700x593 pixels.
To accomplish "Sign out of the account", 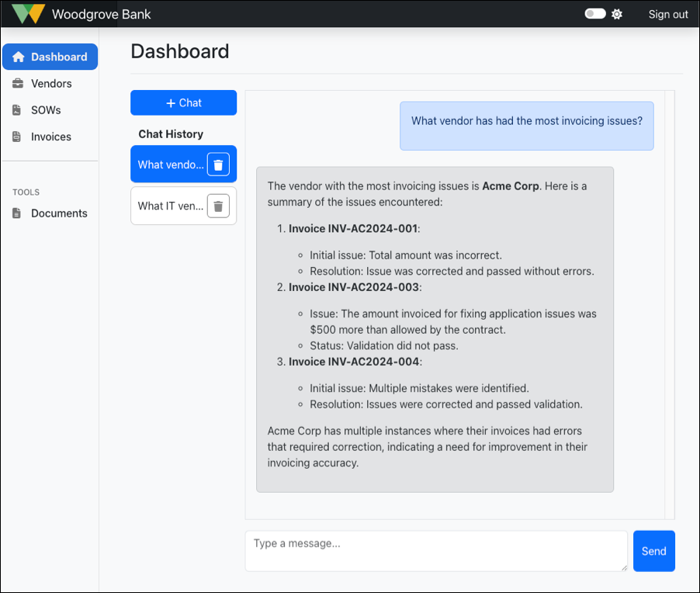I will [x=668, y=14].
